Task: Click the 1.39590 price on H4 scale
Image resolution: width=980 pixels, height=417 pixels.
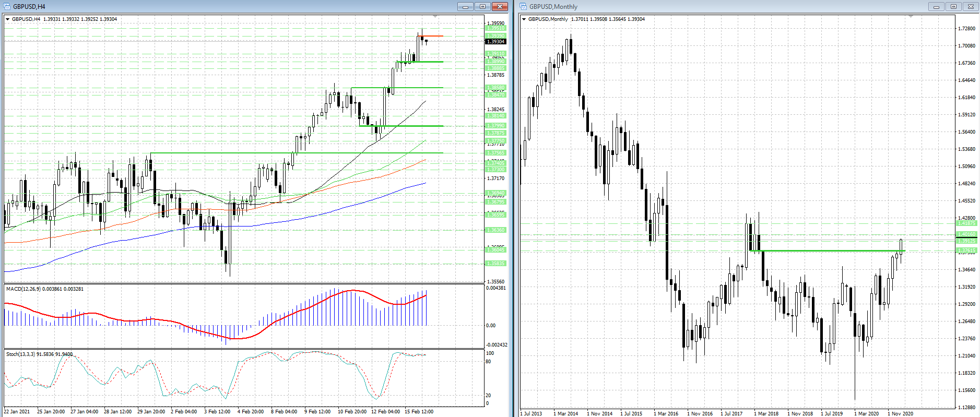Action: pyautogui.click(x=496, y=23)
